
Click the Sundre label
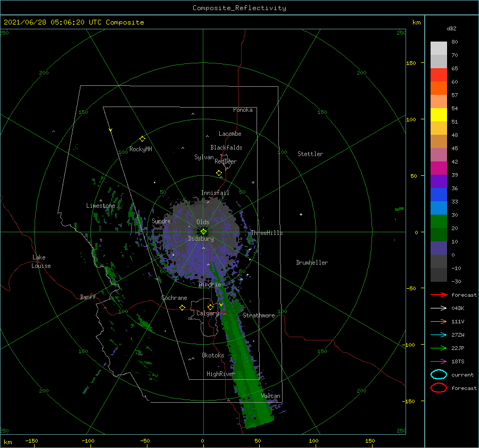[x=161, y=221]
